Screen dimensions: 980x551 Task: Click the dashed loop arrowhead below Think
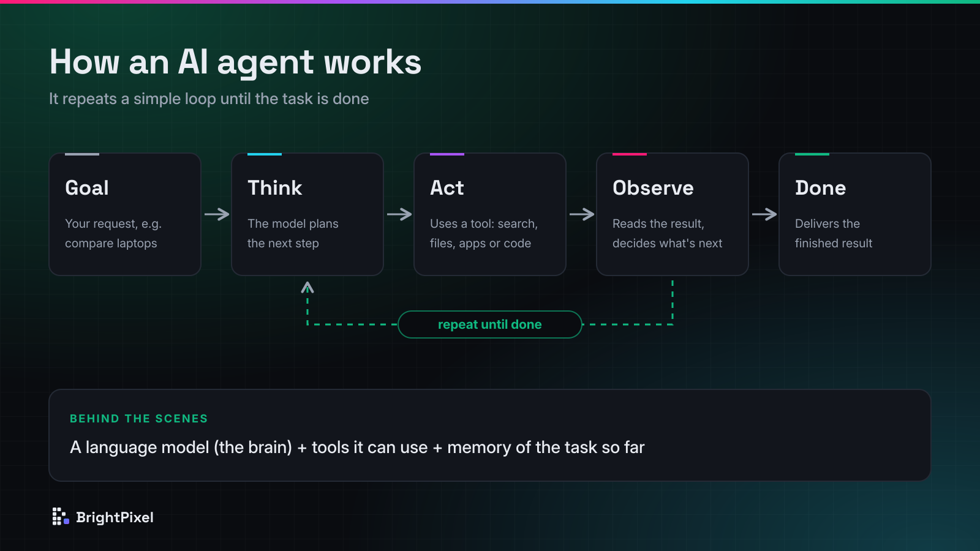click(x=307, y=287)
